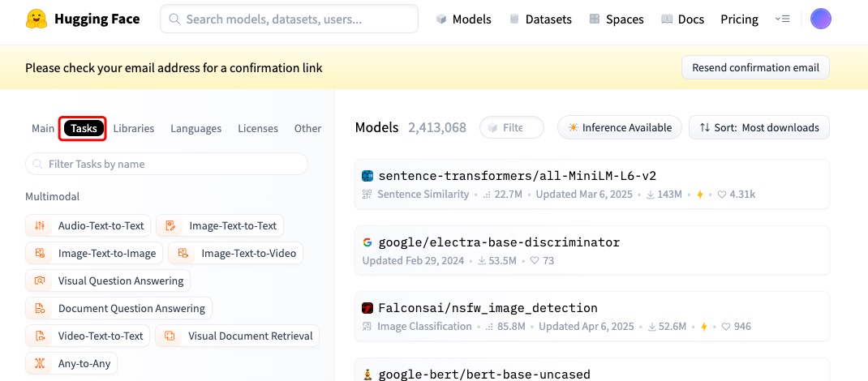Viewport: 868px width, 381px height.
Task: Toggle the Inference Available filter
Action: (x=620, y=127)
